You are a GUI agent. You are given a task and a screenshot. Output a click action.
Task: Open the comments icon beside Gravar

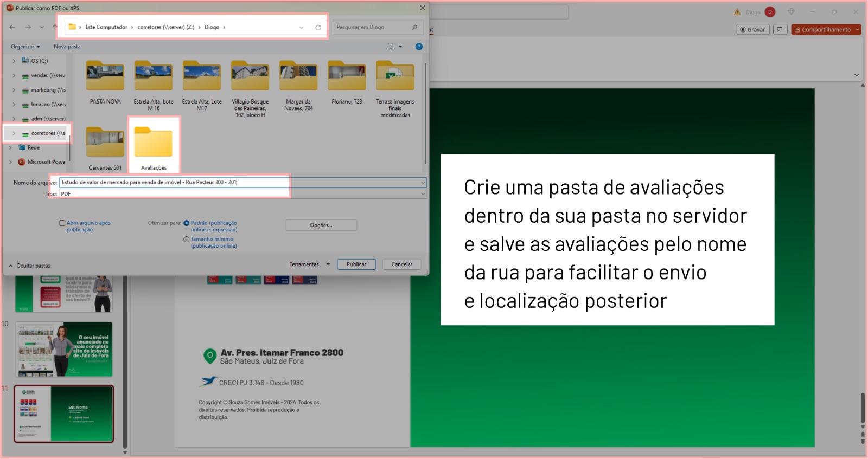click(x=780, y=29)
